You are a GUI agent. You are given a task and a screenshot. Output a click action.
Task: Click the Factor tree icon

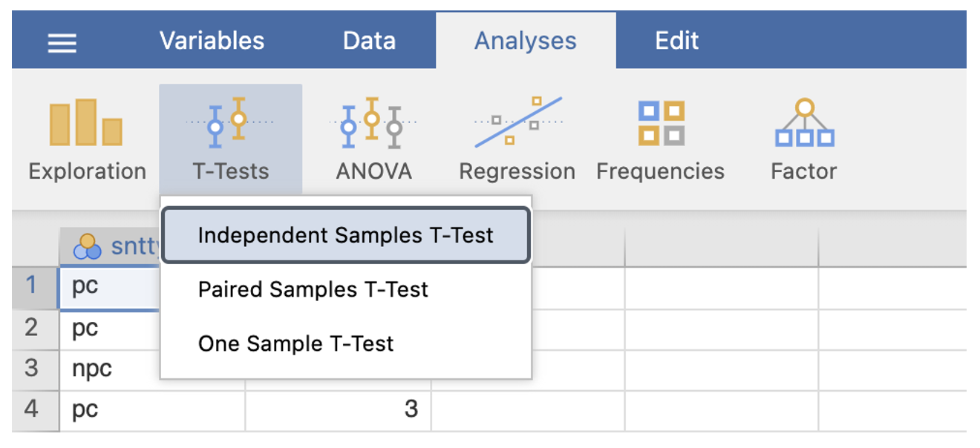click(x=804, y=123)
